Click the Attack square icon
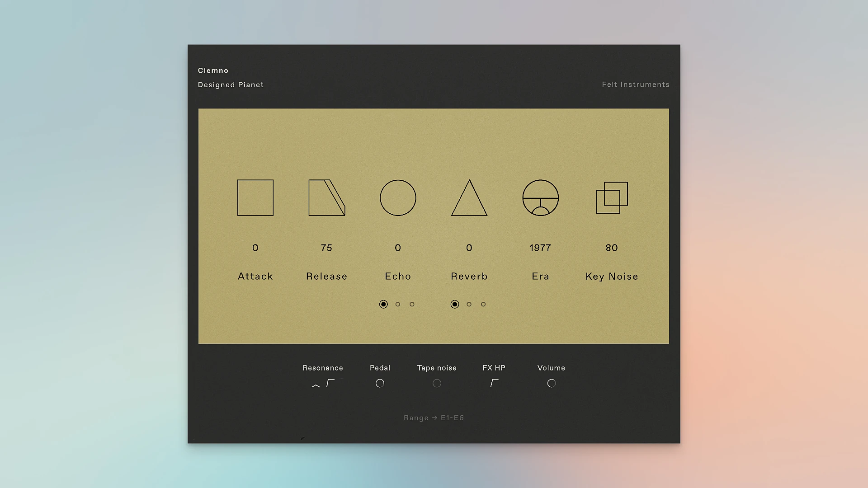Viewport: 868px width, 488px height. point(255,198)
